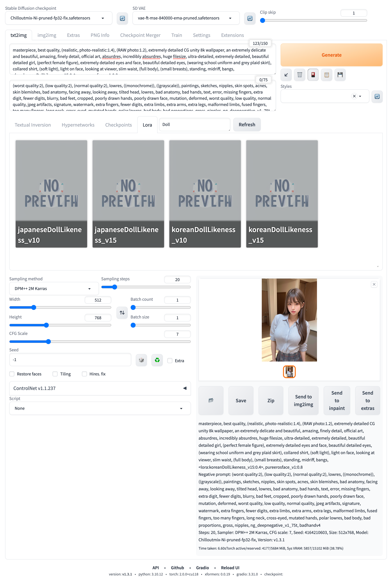
Task: Open output folder with folder icon
Action: coord(211,400)
